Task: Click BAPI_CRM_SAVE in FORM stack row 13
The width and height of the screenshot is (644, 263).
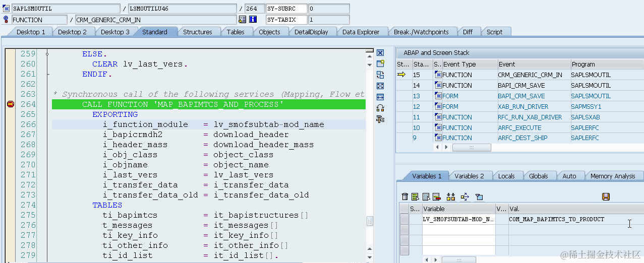Action: pos(521,96)
